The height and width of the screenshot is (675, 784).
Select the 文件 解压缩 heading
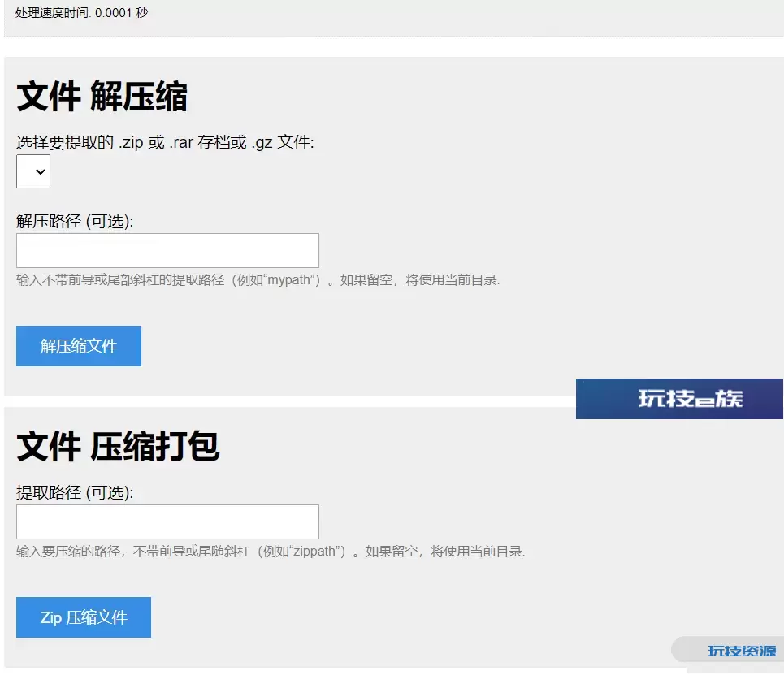(x=102, y=97)
